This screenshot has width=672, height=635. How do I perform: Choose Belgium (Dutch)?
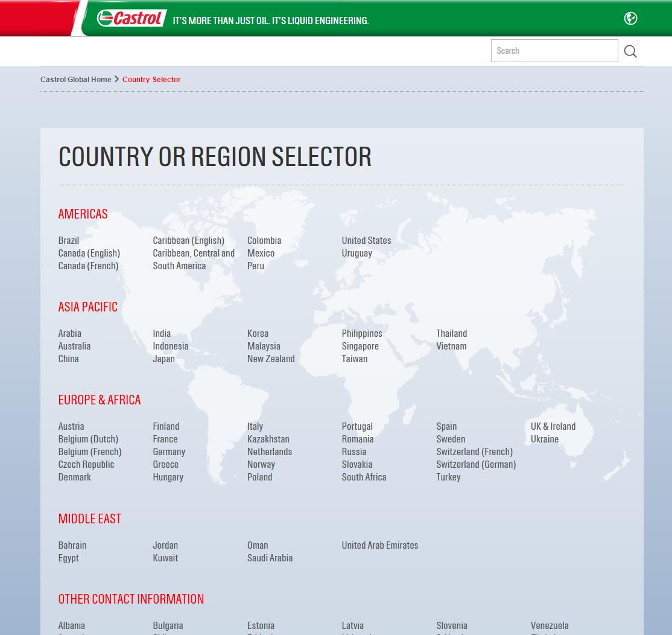[88, 439]
